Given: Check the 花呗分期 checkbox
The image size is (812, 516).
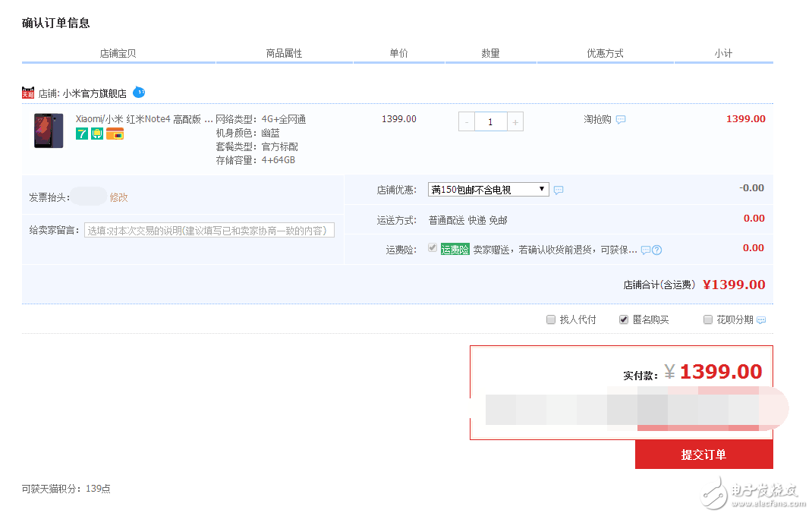Looking at the screenshot, I should pos(707,319).
